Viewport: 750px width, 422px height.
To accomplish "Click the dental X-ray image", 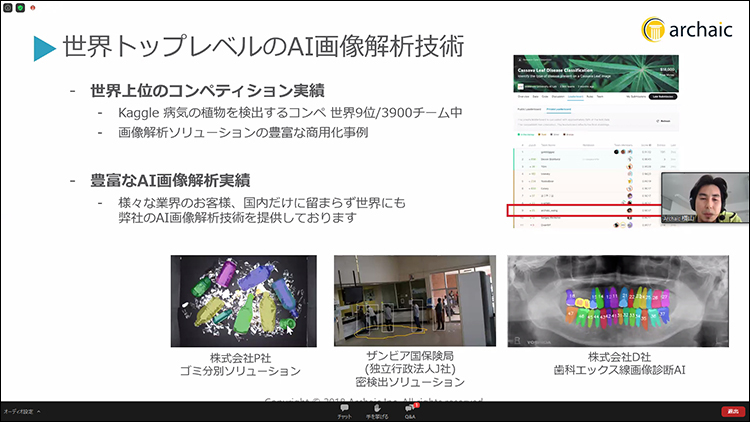I will click(618, 301).
